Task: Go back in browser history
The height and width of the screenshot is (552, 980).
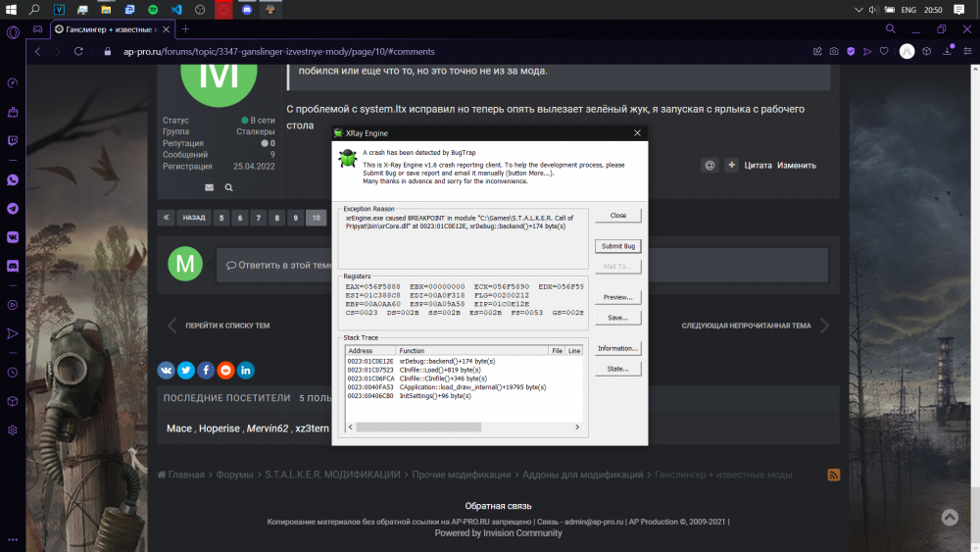Action: [37, 51]
